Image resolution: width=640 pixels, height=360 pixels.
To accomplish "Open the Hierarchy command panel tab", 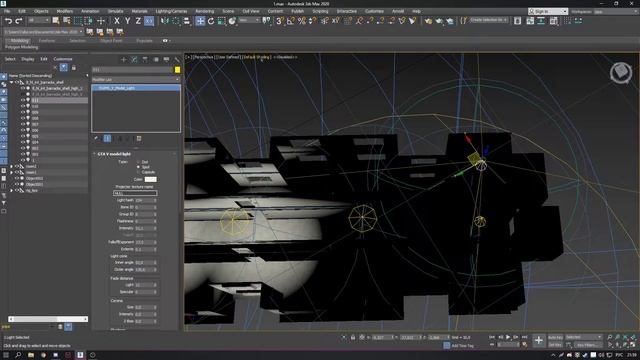I will 145,60.
